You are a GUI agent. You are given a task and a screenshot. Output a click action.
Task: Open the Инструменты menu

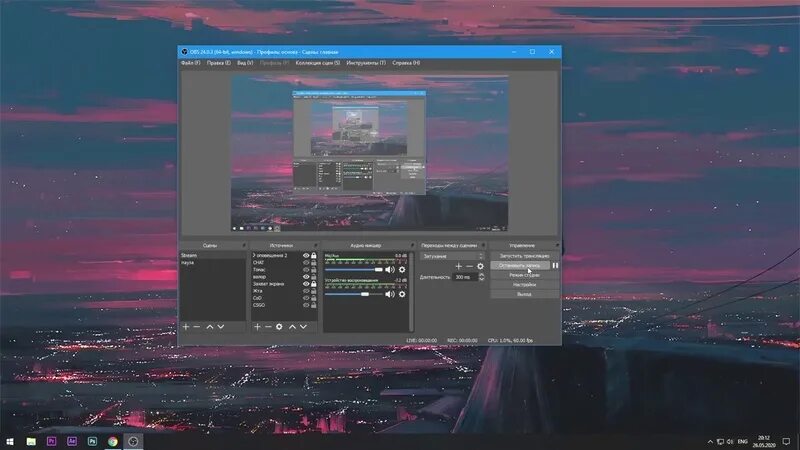point(366,63)
